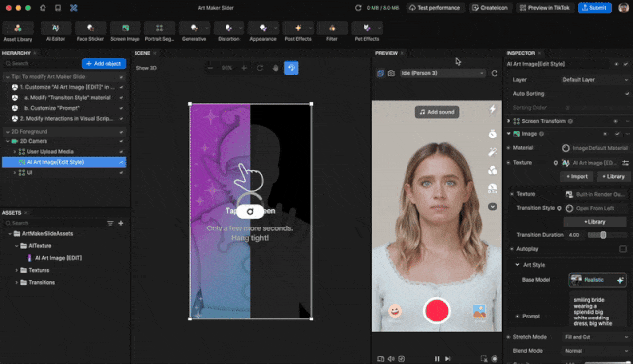Open the Asset Library tool
Viewport: 633px width, 364px height.
(x=18, y=32)
